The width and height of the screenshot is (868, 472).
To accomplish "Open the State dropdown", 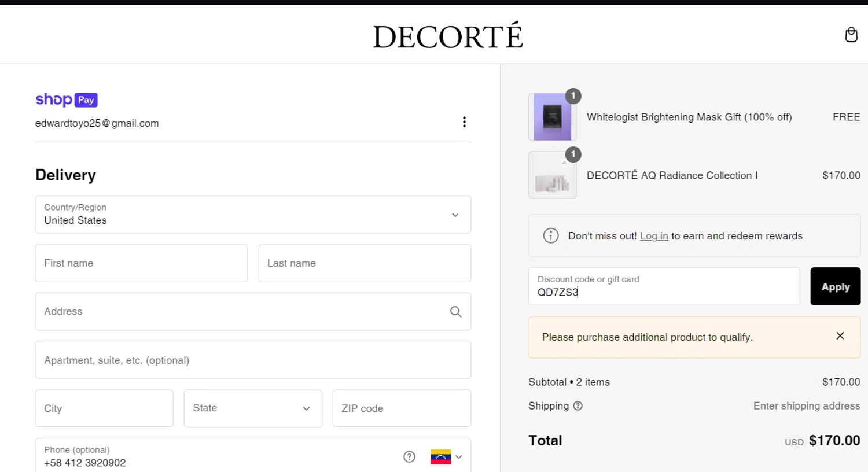I will click(253, 408).
